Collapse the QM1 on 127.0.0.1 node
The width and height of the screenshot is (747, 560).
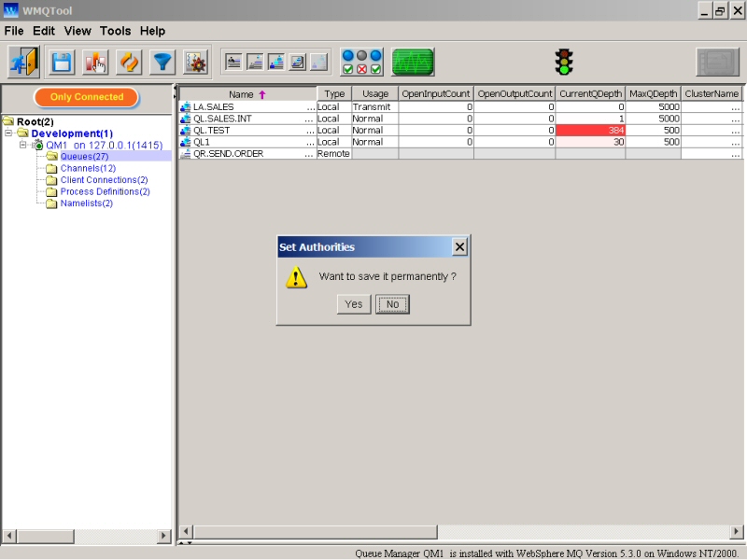coord(22,145)
